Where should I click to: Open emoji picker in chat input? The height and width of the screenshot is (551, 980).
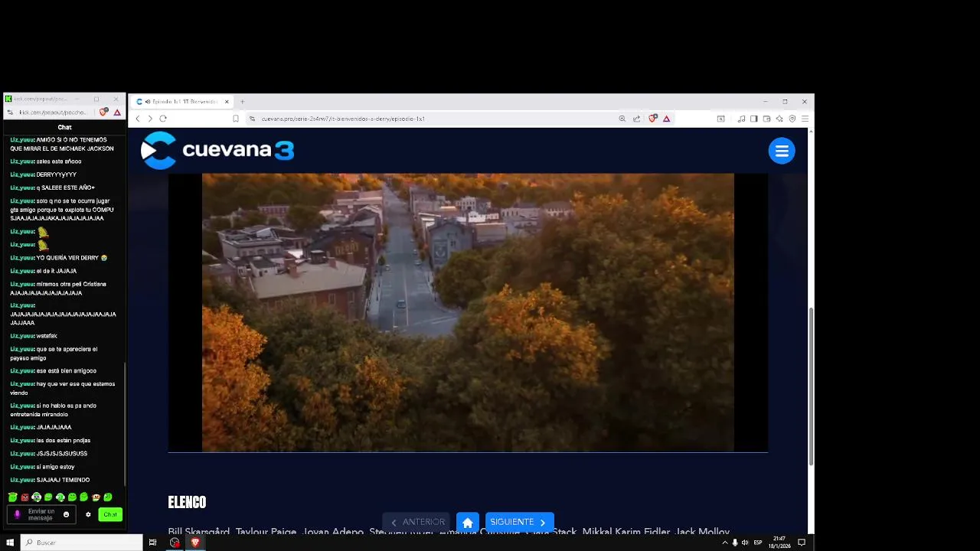(x=66, y=514)
